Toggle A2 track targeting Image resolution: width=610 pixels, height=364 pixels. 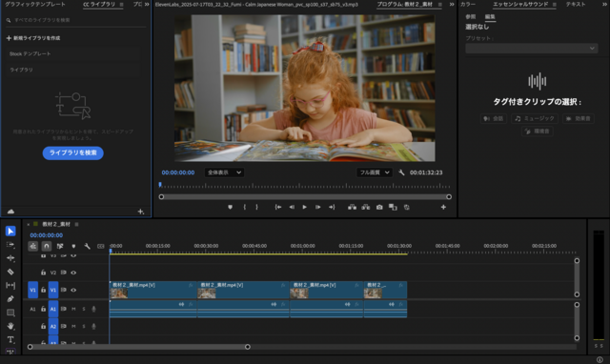(x=53, y=326)
